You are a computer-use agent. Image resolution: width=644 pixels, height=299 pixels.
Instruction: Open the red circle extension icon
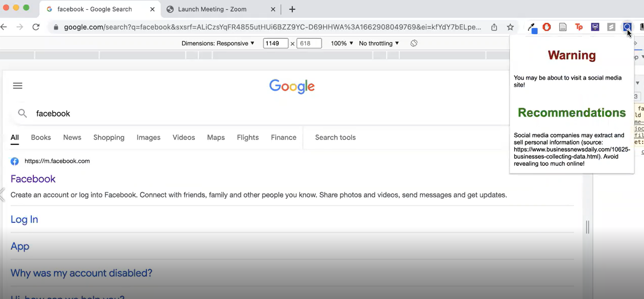[547, 27]
